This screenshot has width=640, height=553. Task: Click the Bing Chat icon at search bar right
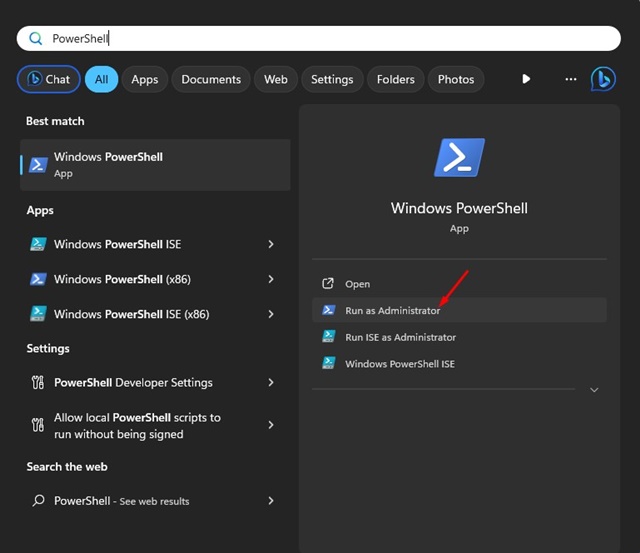point(603,79)
